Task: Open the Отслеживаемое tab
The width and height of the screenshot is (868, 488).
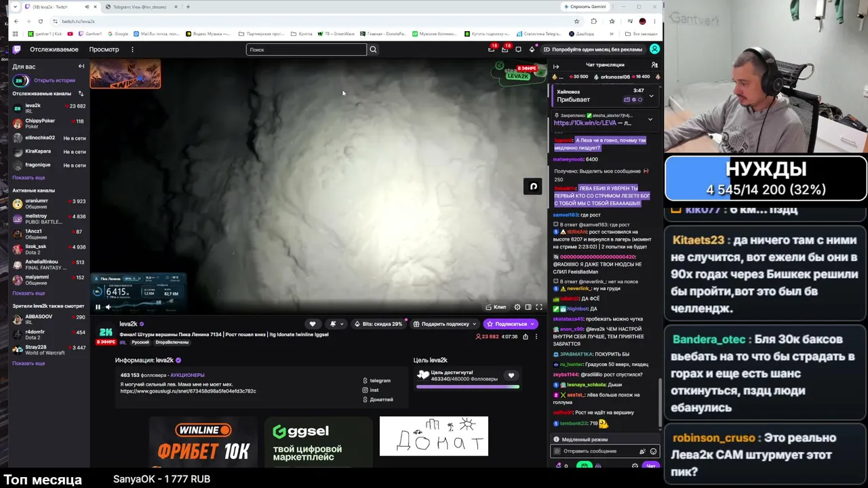Action: (54, 49)
